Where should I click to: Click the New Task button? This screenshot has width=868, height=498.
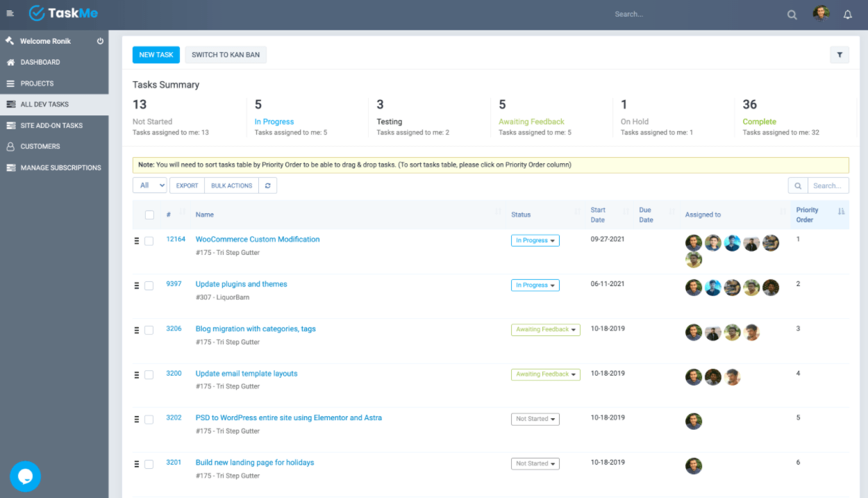point(156,55)
